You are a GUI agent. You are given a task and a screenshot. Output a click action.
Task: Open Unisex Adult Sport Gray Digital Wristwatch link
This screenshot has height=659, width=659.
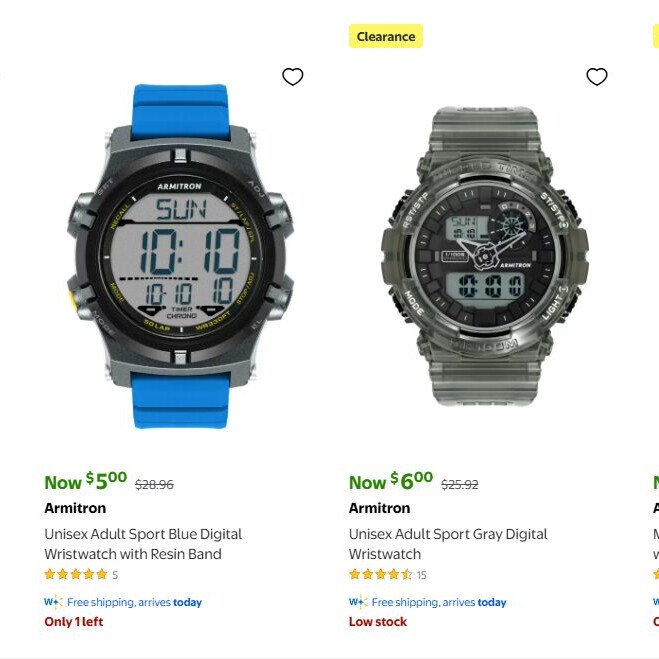tap(448, 544)
